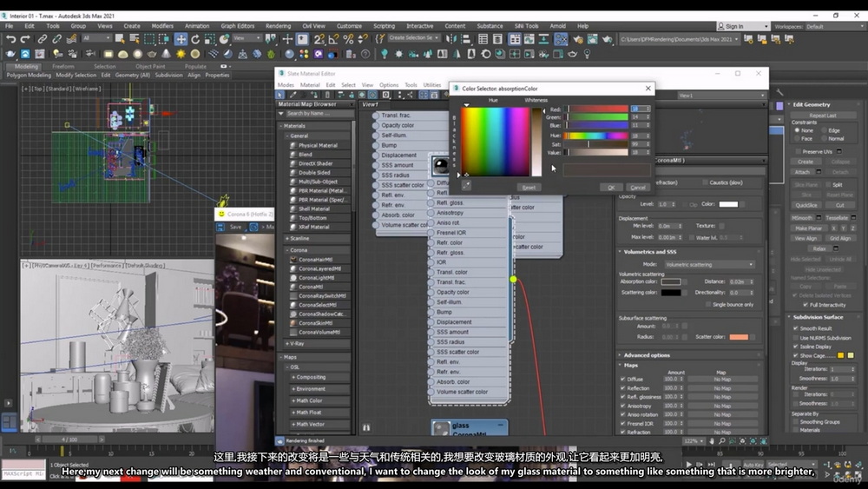The width and height of the screenshot is (868, 489).
Task: Collapse the Volumetrics and SSS rollout
Action: 650,252
